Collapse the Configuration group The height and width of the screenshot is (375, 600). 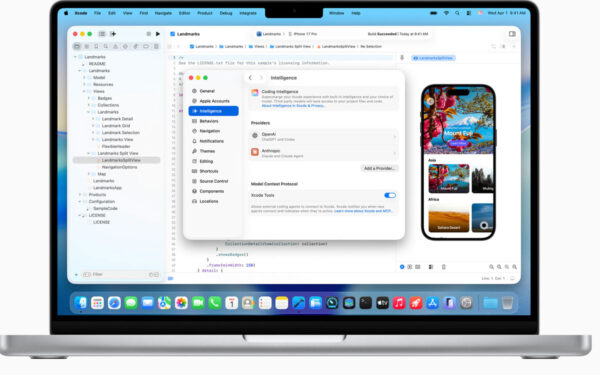(x=80, y=201)
